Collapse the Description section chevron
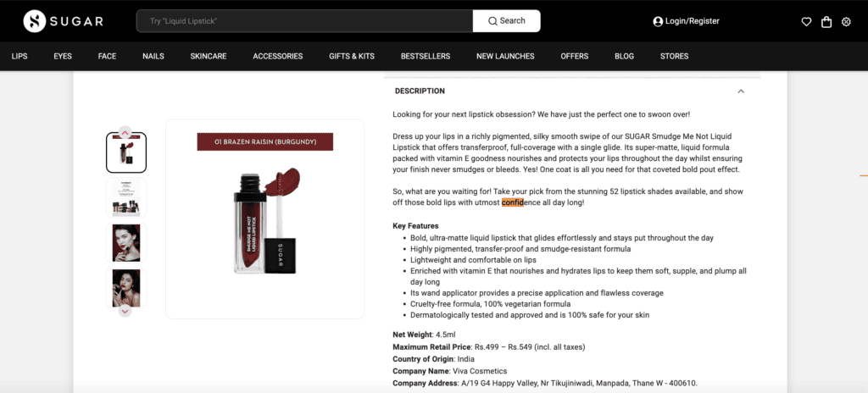 (x=741, y=91)
